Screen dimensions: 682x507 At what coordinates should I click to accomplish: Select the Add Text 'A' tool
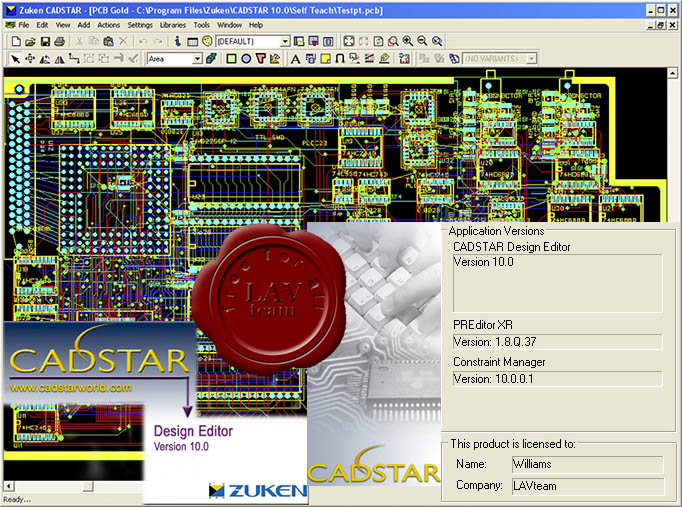pyautogui.click(x=295, y=58)
